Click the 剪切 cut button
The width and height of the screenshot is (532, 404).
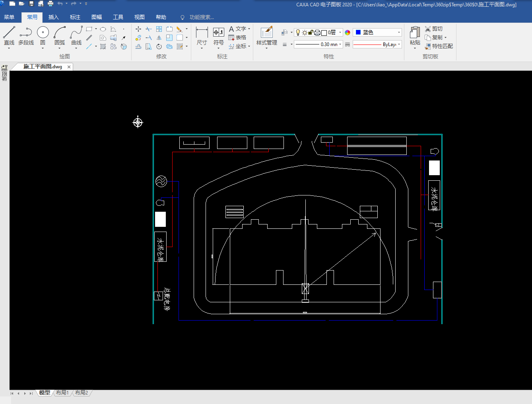click(434, 29)
